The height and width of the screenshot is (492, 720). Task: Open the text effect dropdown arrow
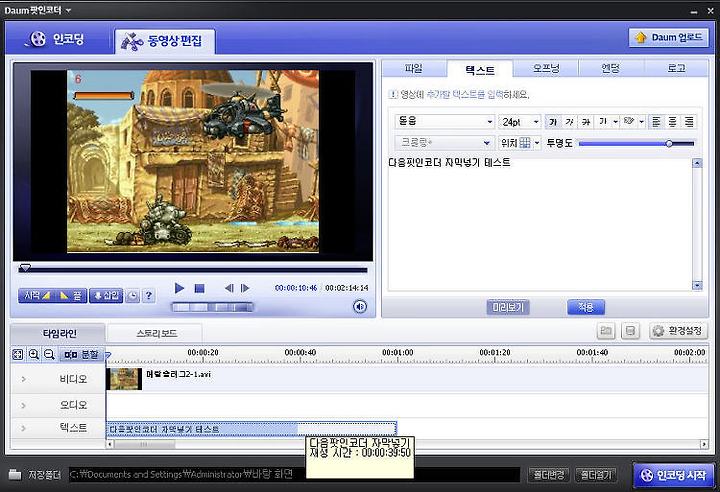[641, 122]
